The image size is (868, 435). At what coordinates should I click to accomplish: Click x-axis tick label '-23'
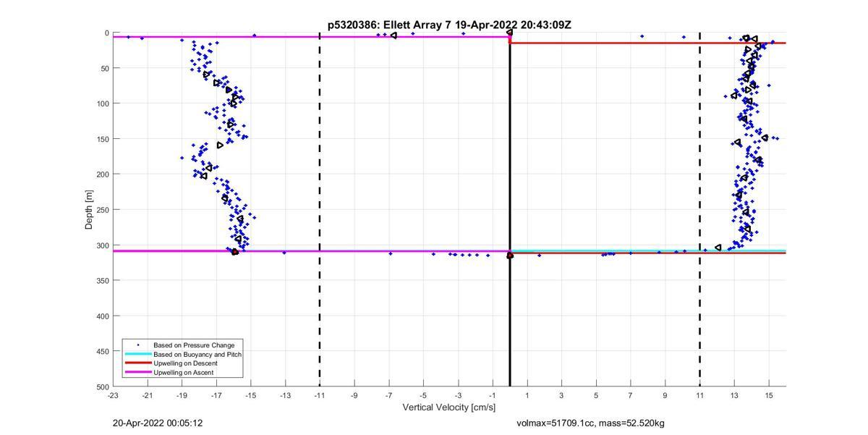tap(113, 395)
